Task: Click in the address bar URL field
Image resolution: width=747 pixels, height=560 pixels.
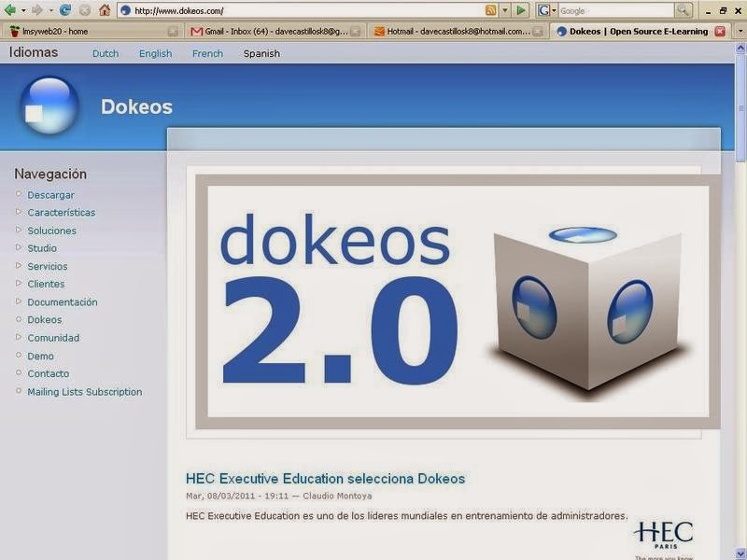Action: tap(307, 10)
